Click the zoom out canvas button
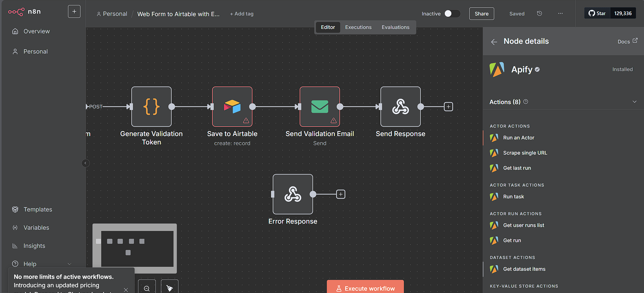Image resolution: width=644 pixels, height=293 pixels. coord(147,288)
